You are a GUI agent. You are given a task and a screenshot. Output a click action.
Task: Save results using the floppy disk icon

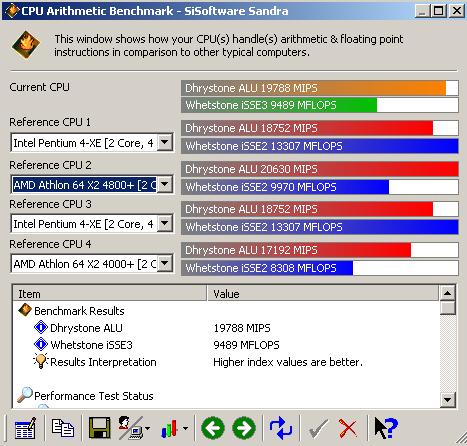coord(99,428)
